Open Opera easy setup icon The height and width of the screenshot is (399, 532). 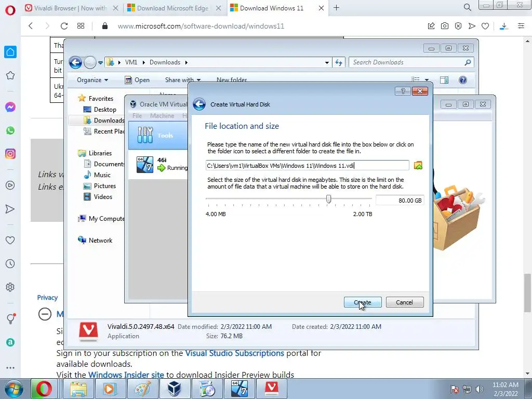[521, 26]
